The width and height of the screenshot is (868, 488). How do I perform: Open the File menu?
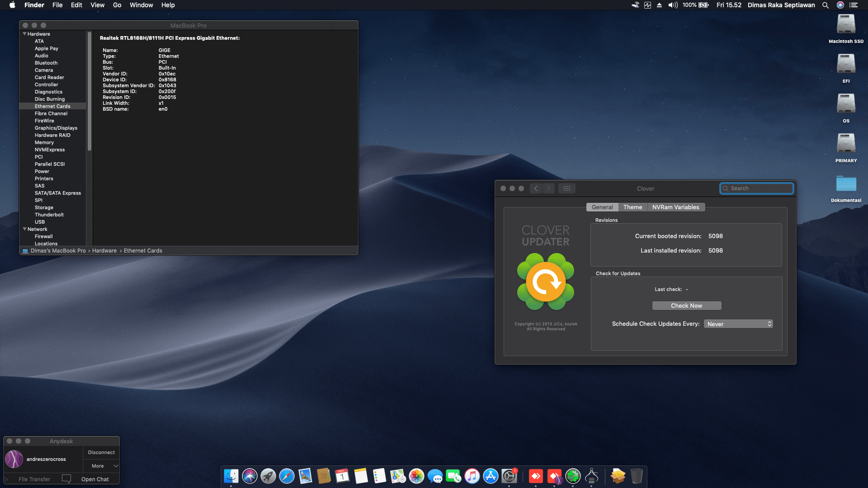(57, 5)
